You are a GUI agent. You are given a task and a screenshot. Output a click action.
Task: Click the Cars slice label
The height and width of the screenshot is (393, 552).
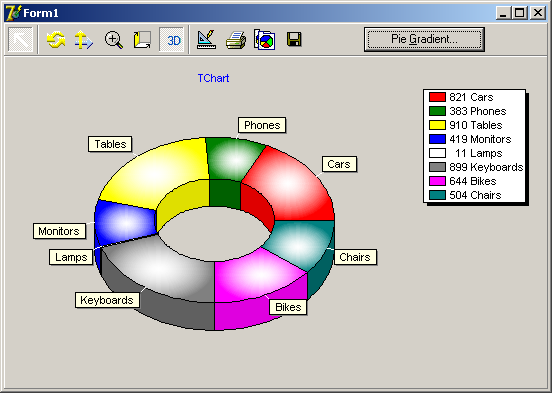[x=339, y=164]
